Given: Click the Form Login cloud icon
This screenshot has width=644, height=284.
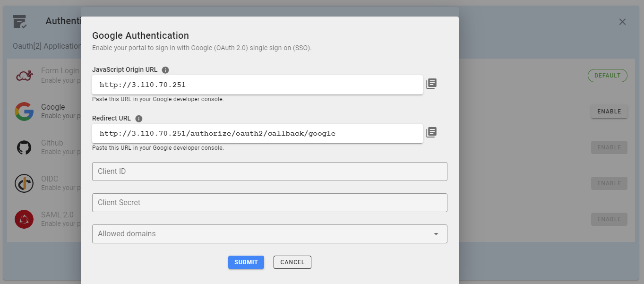Looking at the screenshot, I should tap(24, 75).
